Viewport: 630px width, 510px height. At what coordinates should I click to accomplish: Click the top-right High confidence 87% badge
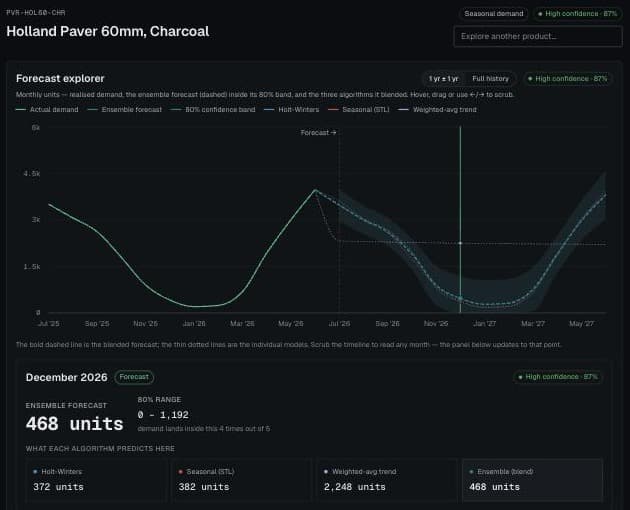click(577, 14)
